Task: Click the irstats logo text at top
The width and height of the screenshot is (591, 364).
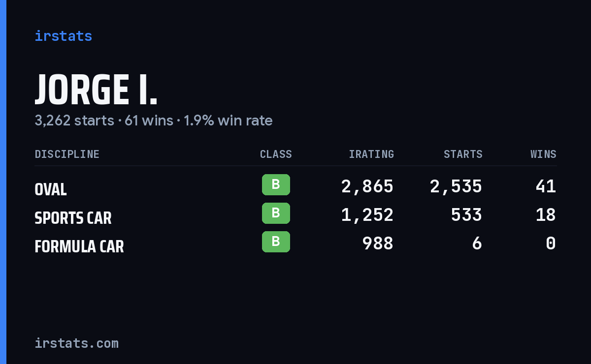Action: point(63,36)
